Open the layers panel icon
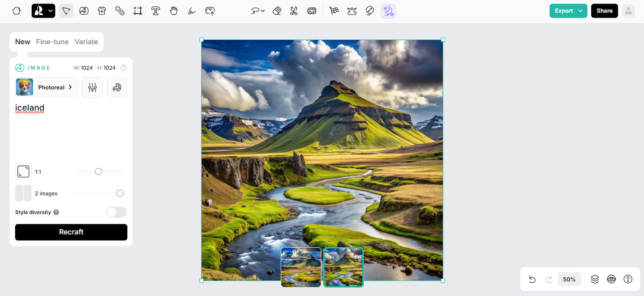644x296 pixels. point(595,279)
